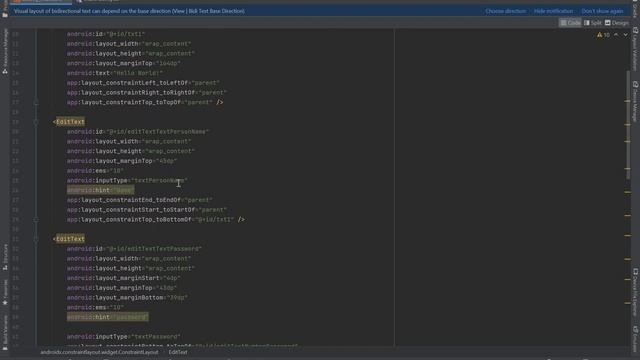Open Gradle panel on right edge
The image size is (640, 360).
click(635, 9)
